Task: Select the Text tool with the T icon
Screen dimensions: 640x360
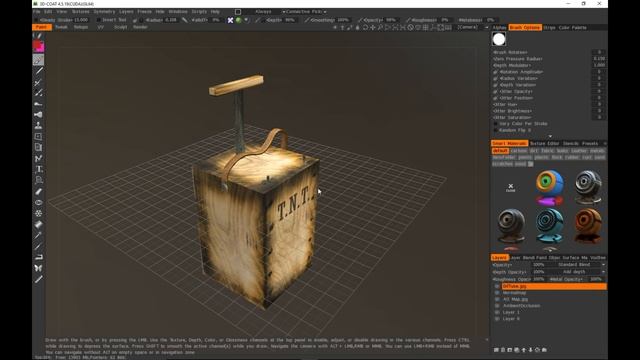Action: [39, 169]
